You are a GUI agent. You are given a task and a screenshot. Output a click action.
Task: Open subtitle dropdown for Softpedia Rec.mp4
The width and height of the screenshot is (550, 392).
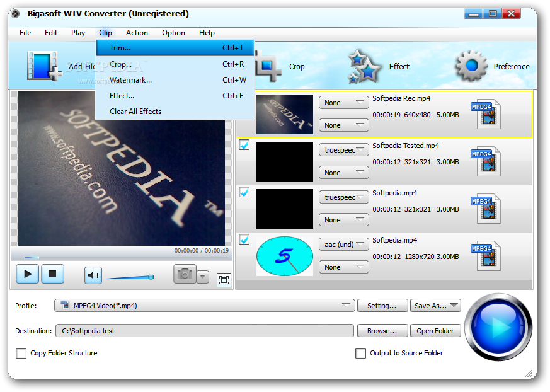click(x=344, y=125)
